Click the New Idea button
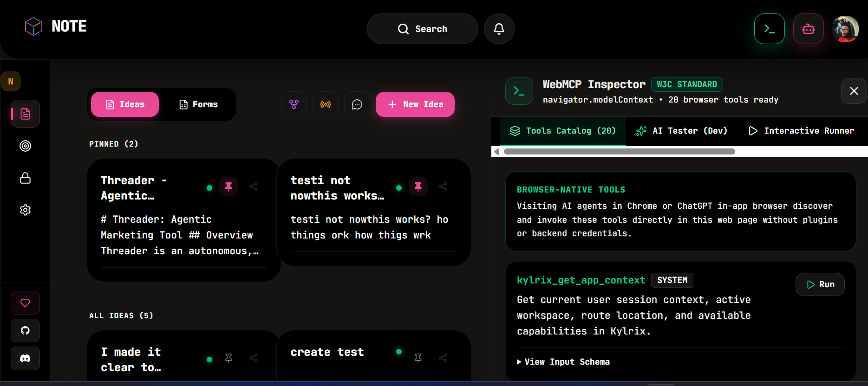Viewport: 868px width, 386px height. click(x=415, y=104)
